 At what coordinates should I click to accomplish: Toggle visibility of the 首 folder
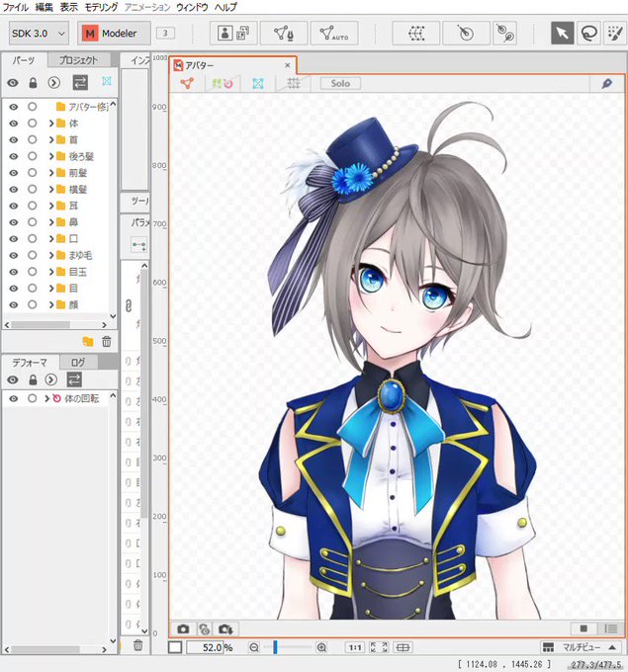14,139
